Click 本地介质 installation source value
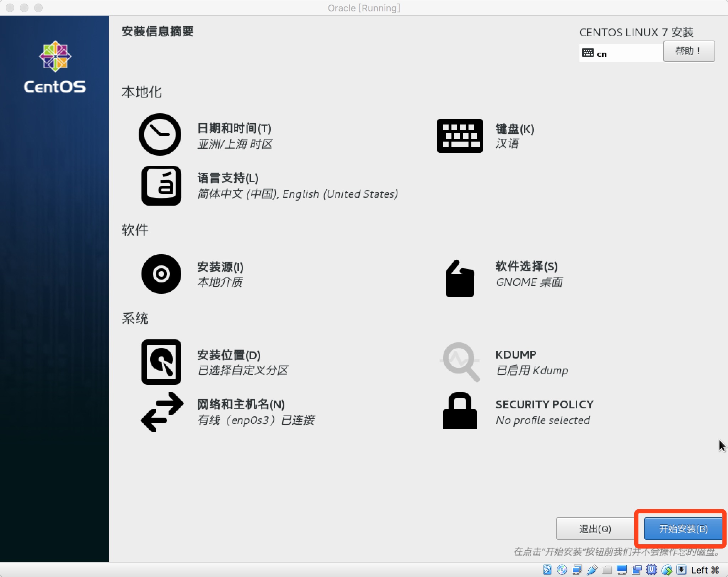 point(220,282)
